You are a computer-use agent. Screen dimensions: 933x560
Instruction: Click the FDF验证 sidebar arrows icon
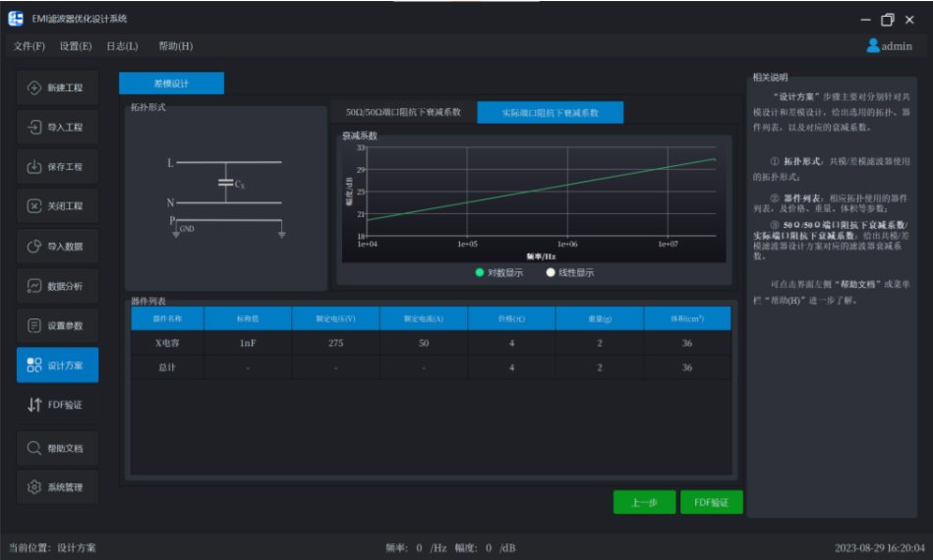pyautogui.click(x=33, y=405)
